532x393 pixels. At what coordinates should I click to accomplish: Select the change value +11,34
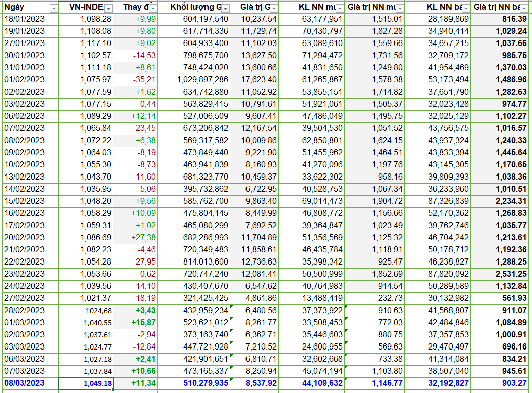(x=135, y=383)
